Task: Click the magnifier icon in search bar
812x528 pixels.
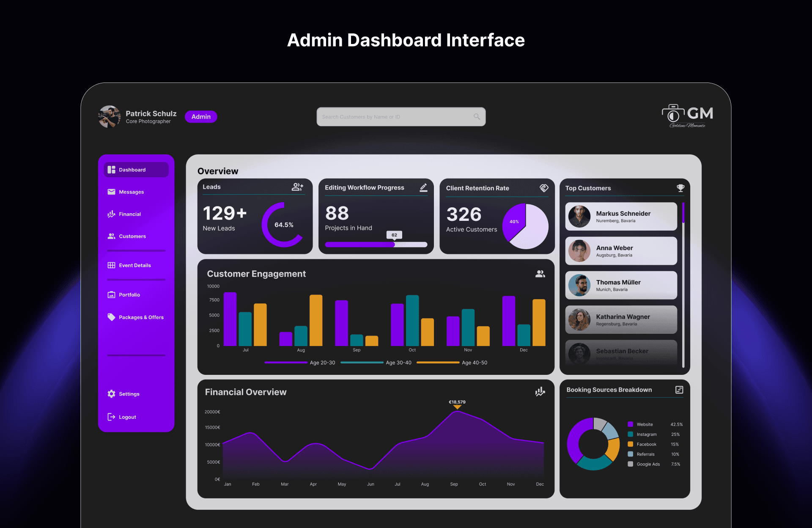Action: [477, 117]
